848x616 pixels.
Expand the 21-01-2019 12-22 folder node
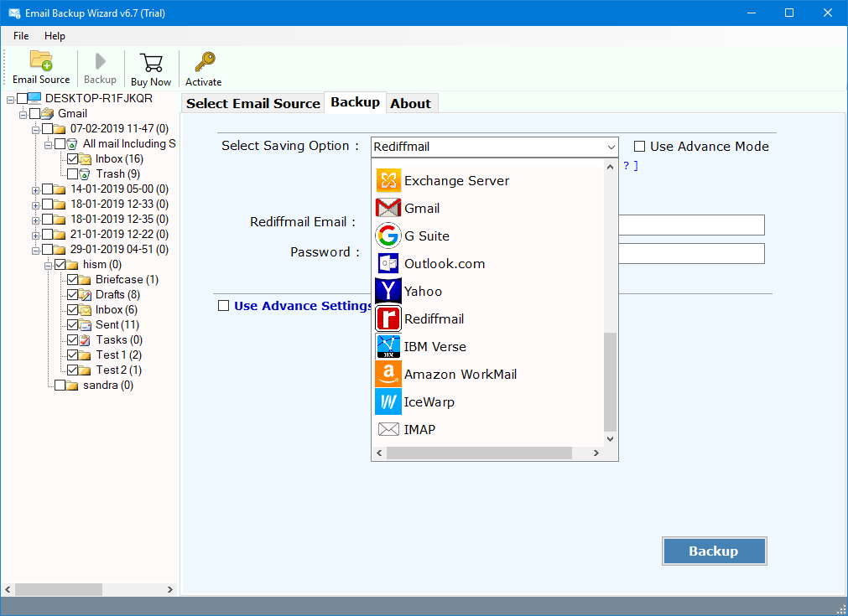(x=36, y=236)
